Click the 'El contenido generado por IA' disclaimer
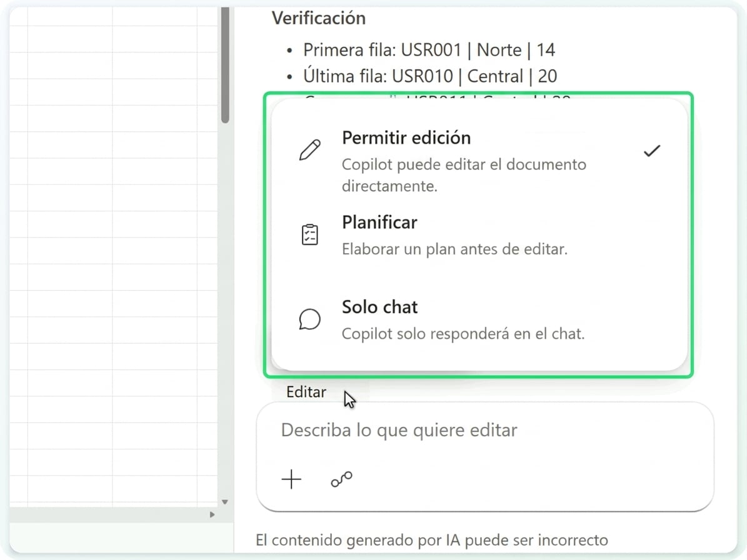Screen dimensions: 747x560 click(x=431, y=541)
